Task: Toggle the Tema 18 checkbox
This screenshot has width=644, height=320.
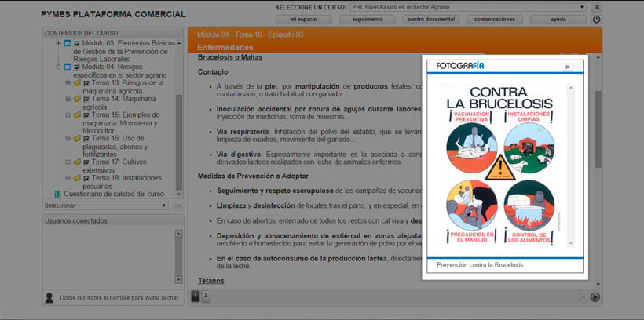Action: click(86, 179)
